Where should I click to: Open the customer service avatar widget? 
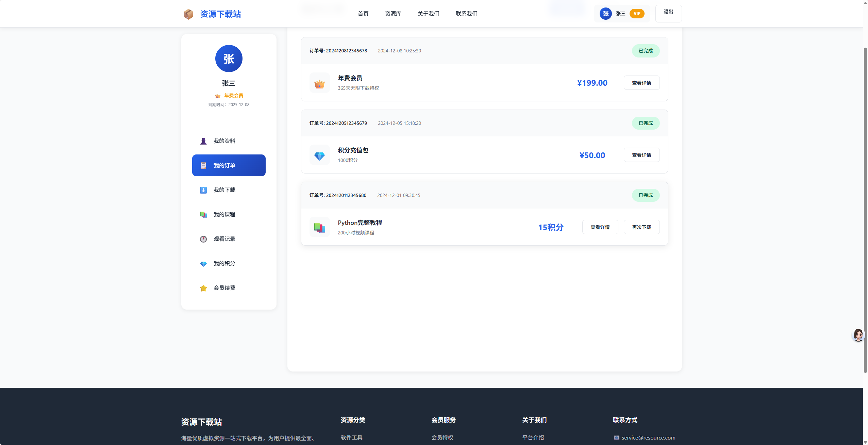pyautogui.click(x=858, y=335)
